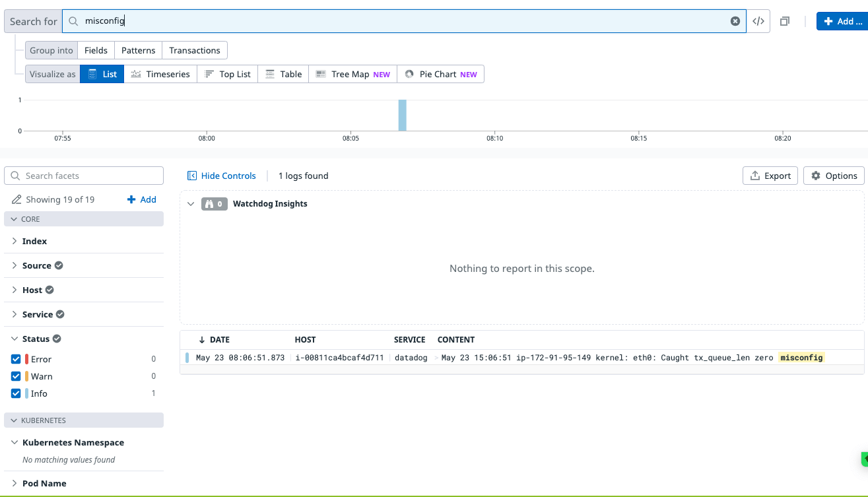Expand the Source facet
Image resolution: width=868 pixels, height=497 pixels.
pos(15,265)
